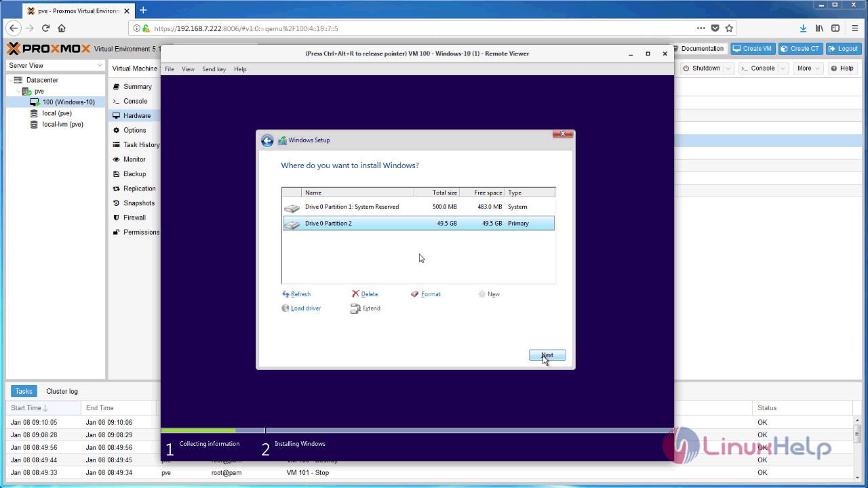Click the Save to Pocket icon
Image resolution: width=868 pixels, height=488 pixels.
click(x=715, y=28)
